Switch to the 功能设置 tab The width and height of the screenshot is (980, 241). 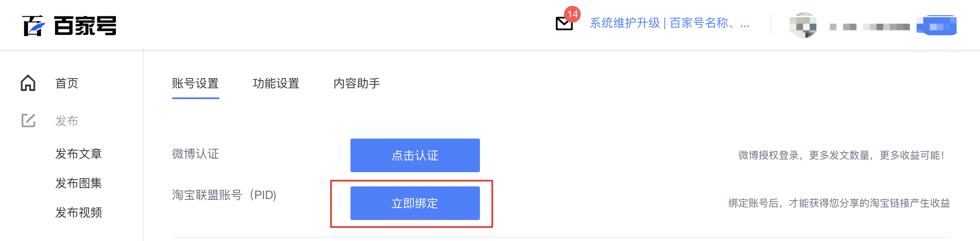pos(276,84)
